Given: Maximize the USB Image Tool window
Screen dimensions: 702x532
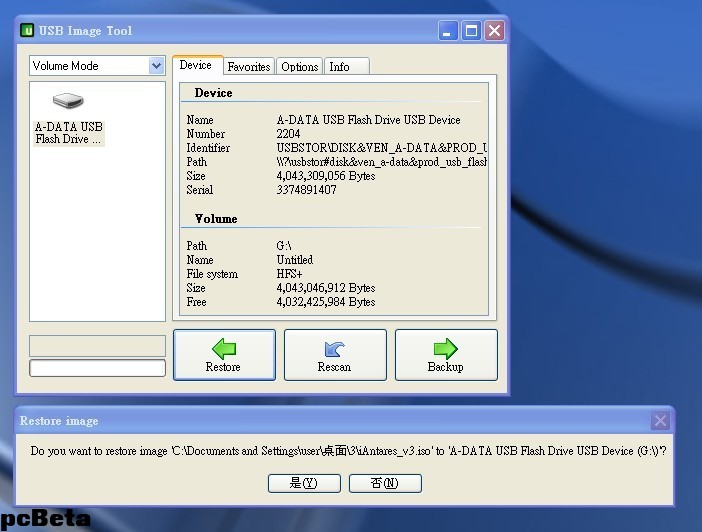Looking at the screenshot, I should [471, 30].
